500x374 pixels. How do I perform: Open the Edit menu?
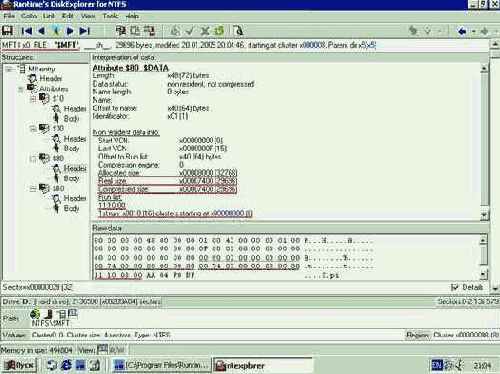[68, 16]
